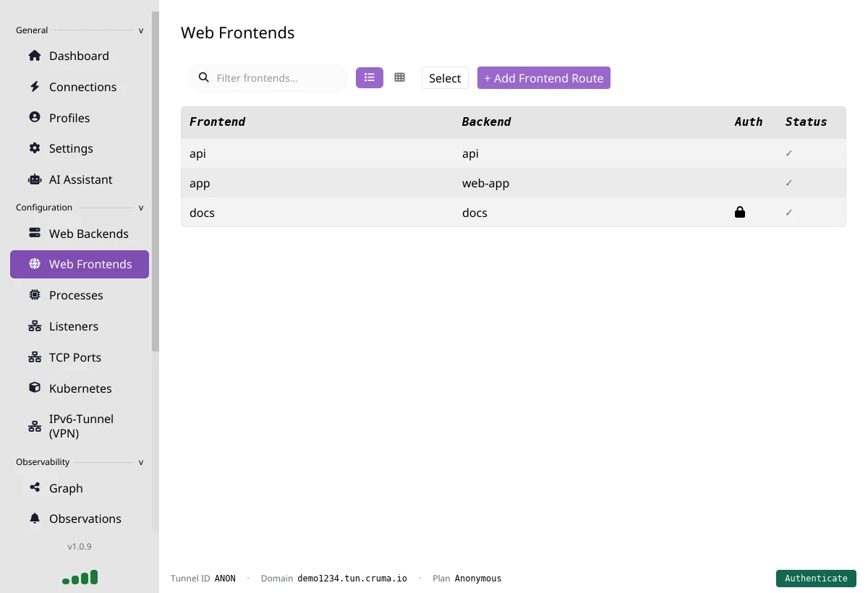This screenshot has height=593, width=868.
Task: Select the Web Frontends menu item
Action: coord(80,264)
